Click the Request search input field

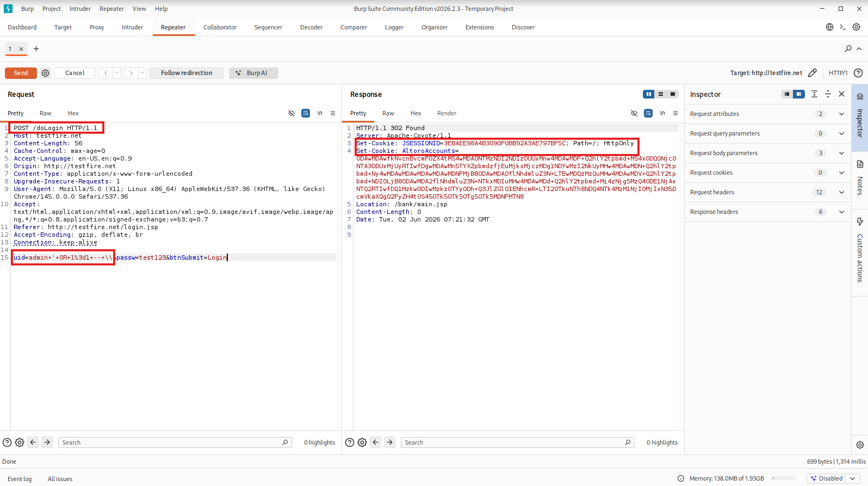point(175,442)
